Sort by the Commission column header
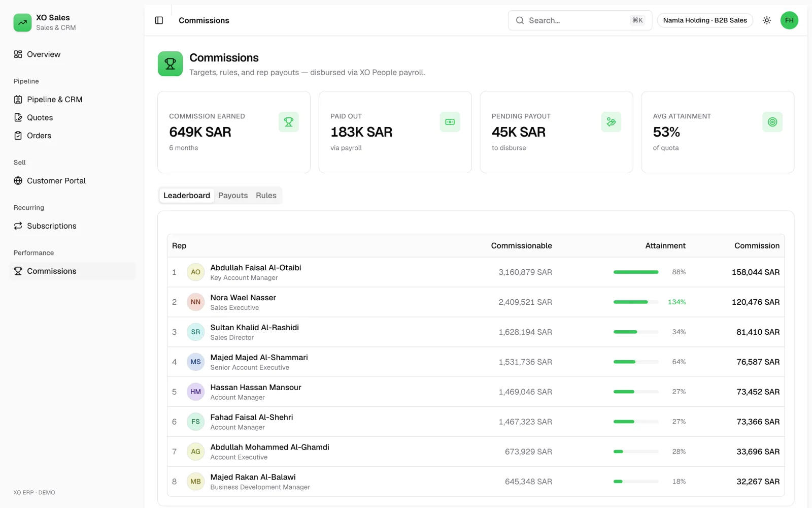The height and width of the screenshot is (508, 812). tap(757, 246)
